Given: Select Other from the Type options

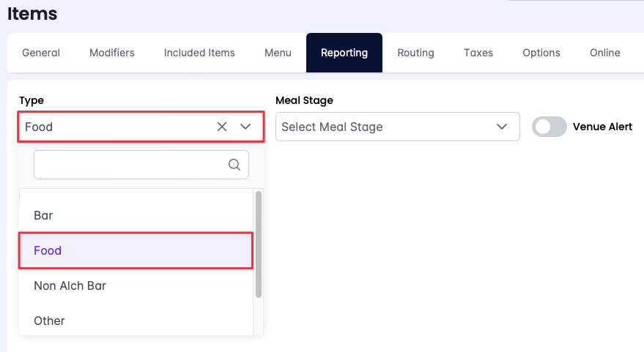Looking at the screenshot, I should (x=49, y=321).
